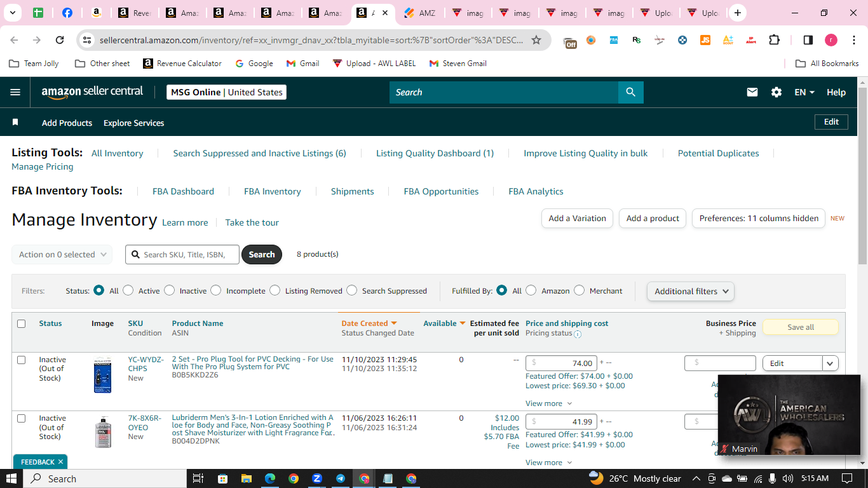
Task: Select the Inactive status filter
Action: point(169,290)
